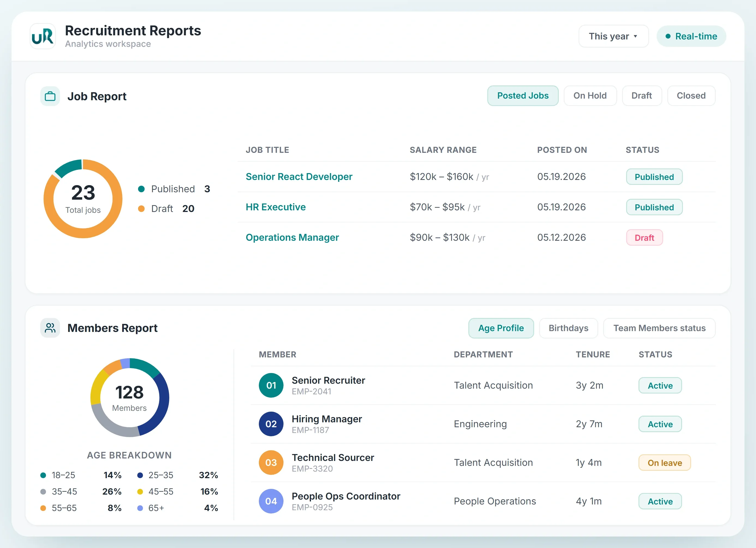Click the On leave status badge

(665, 463)
